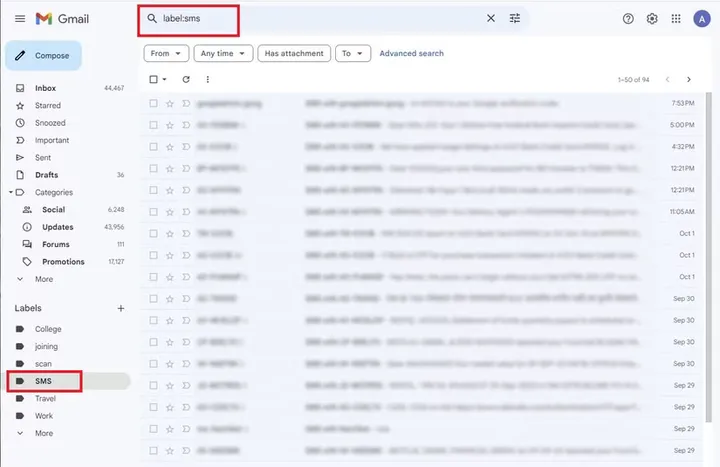Viewport: 720px width, 467px height.
Task: Clear the label:sms search query
Action: 491,18
